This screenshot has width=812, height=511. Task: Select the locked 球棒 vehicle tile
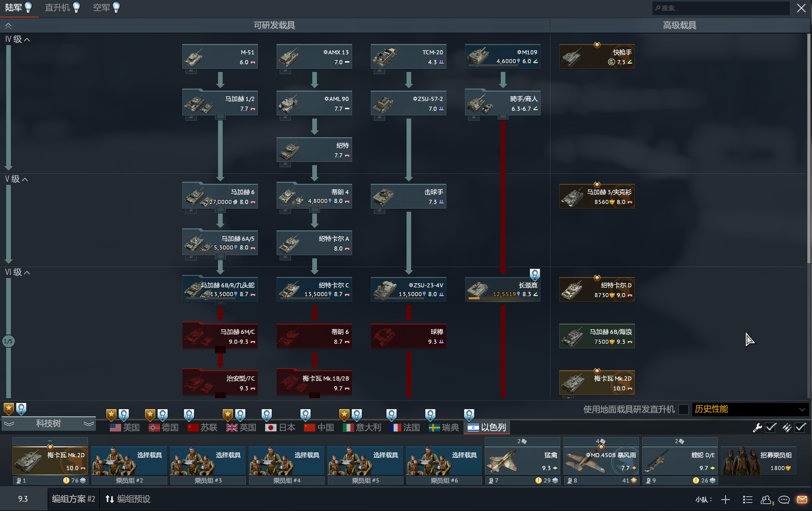tap(409, 337)
